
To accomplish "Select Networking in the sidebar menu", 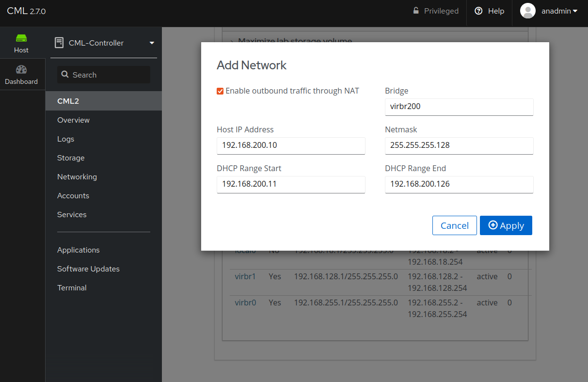I will tap(77, 176).
